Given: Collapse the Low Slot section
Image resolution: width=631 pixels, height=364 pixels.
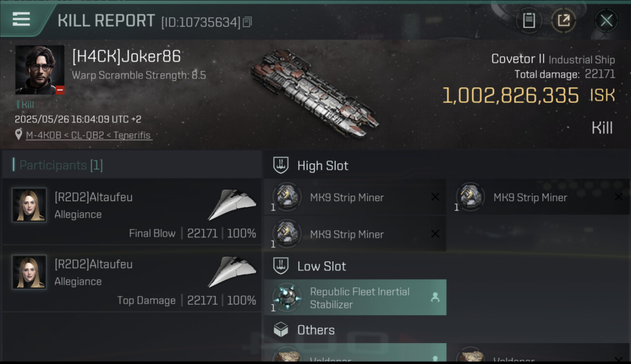Looking at the screenshot, I should 321,266.
